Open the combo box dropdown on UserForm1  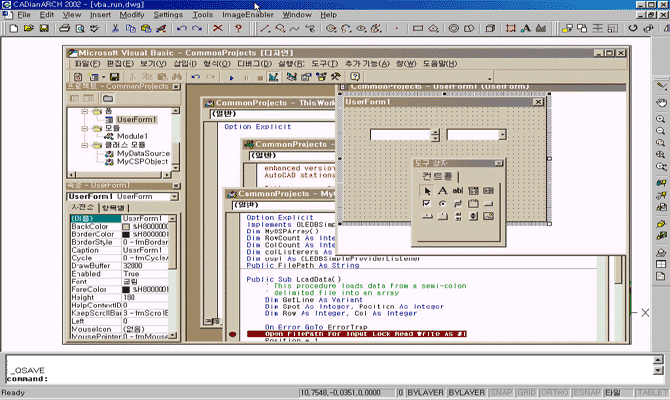click(502, 135)
